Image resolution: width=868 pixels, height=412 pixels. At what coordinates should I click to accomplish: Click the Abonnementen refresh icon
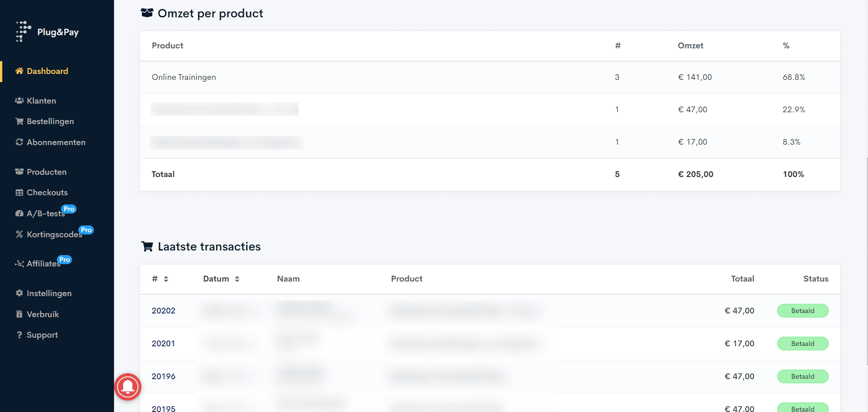point(19,142)
